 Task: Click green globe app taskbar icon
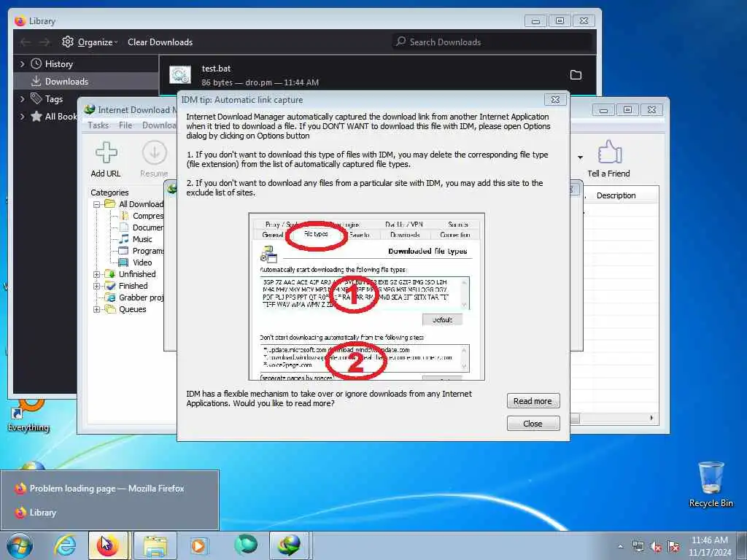coord(245,545)
